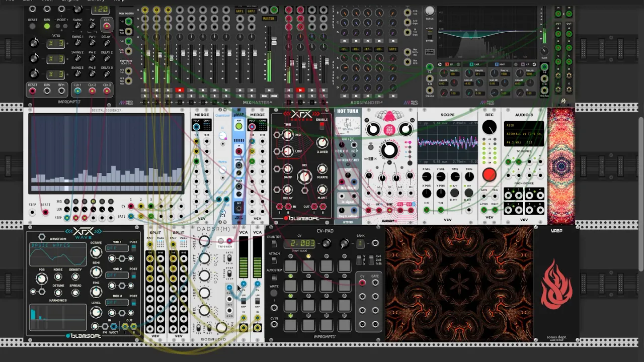Viewport: 644px width, 362px height.
Task: Click the X SCL knob on Scope
Action: point(427,176)
